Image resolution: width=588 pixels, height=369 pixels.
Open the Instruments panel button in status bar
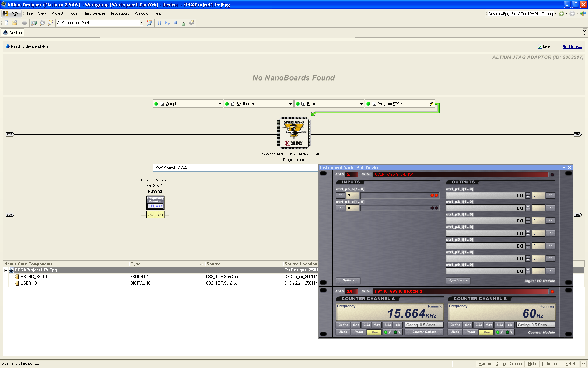[551, 364]
